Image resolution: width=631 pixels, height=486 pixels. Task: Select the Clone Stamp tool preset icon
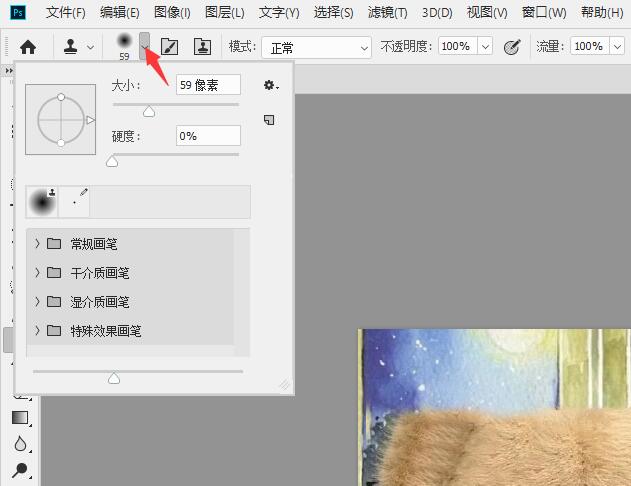(x=70, y=47)
